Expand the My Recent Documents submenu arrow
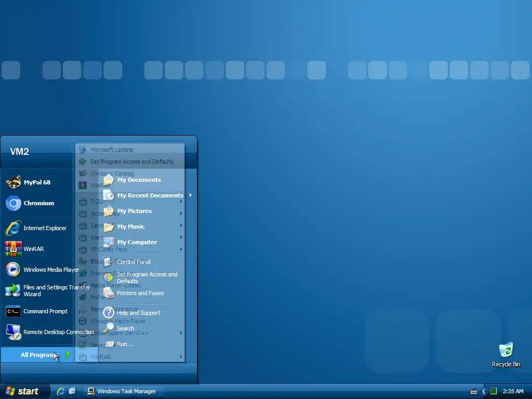532x399 pixels. pyautogui.click(x=191, y=195)
